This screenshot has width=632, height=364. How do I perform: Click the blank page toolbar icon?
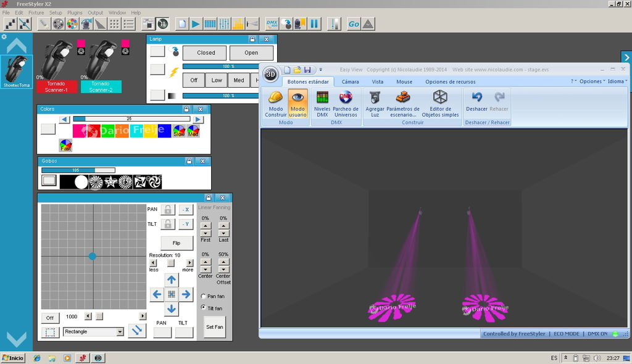182,24
